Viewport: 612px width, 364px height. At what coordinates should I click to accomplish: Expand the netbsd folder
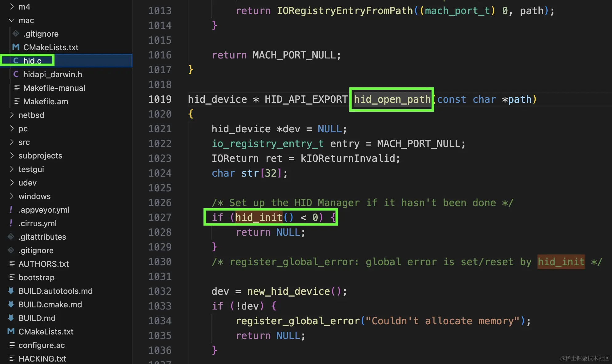pyautogui.click(x=12, y=115)
